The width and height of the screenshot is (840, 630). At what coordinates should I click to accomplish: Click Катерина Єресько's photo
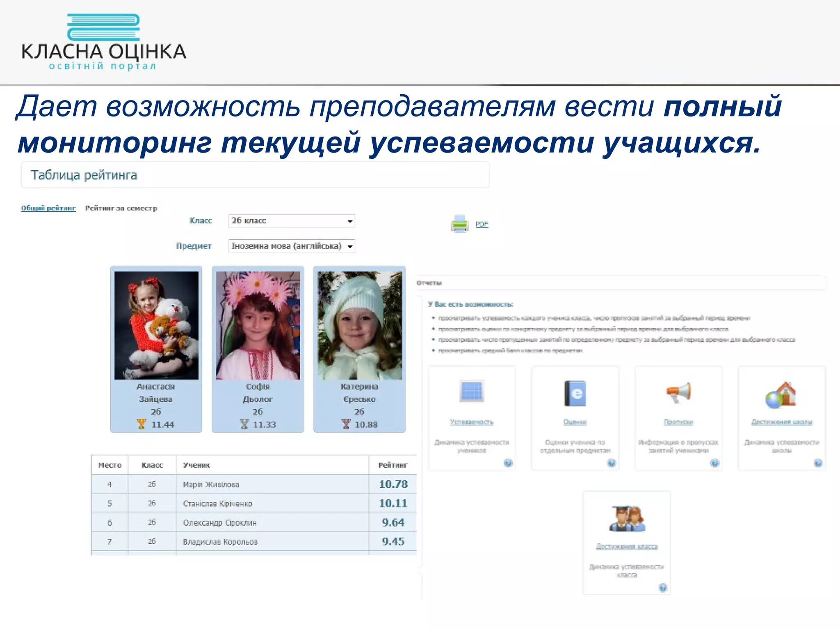(x=360, y=326)
